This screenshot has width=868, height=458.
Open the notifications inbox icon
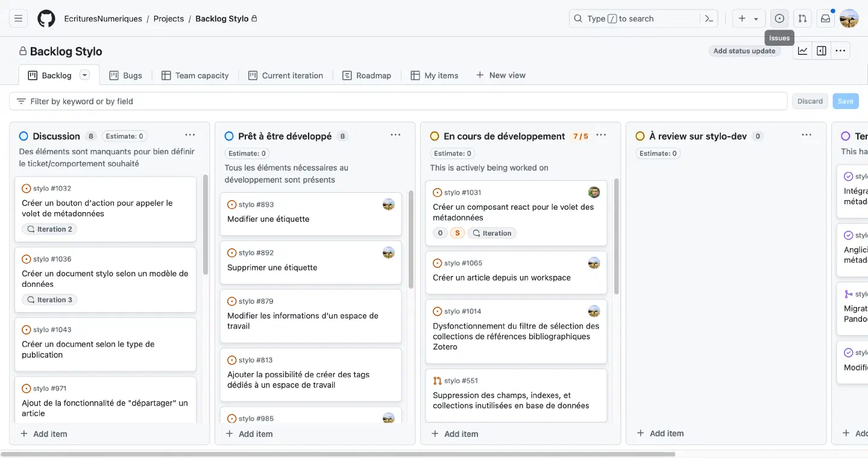click(825, 19)
